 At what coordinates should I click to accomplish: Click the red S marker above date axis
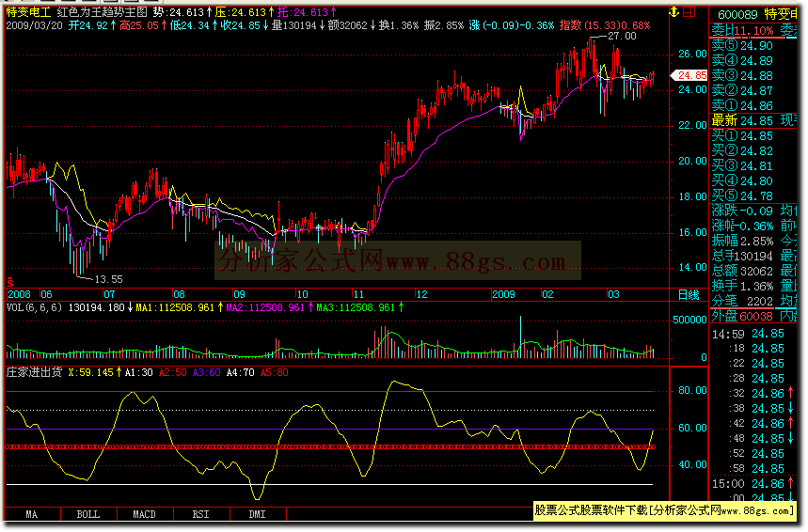click(10, 282)
